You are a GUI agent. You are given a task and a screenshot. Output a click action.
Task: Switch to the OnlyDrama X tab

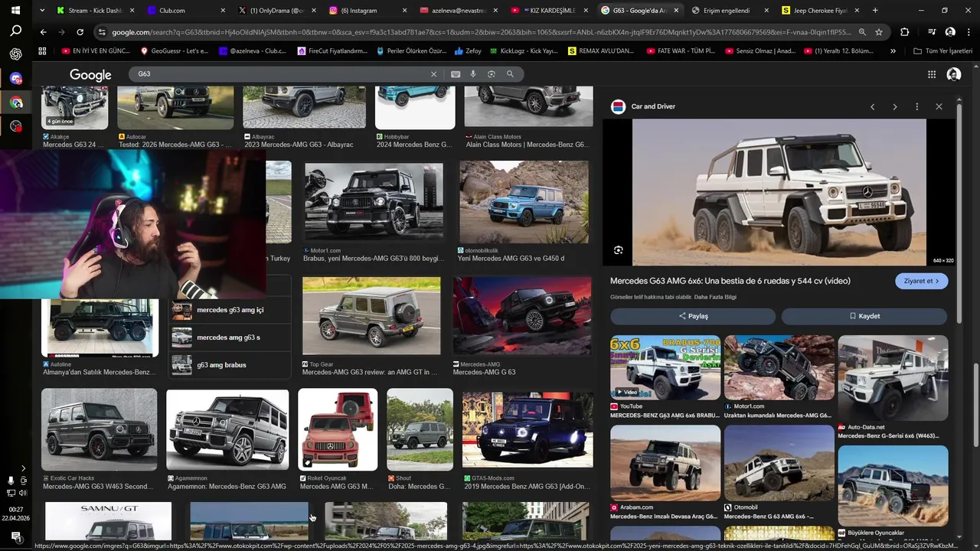click(x=276, y=11)
